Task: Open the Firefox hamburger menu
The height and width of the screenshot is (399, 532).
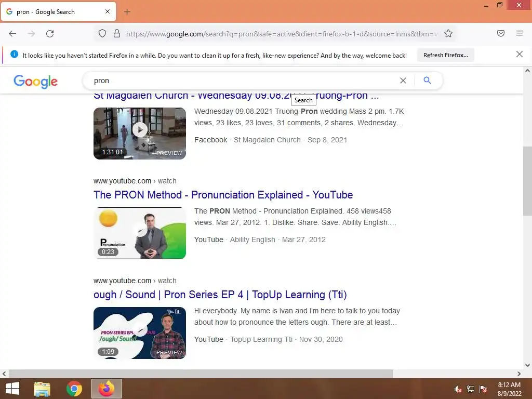Action: click(520, 33)
